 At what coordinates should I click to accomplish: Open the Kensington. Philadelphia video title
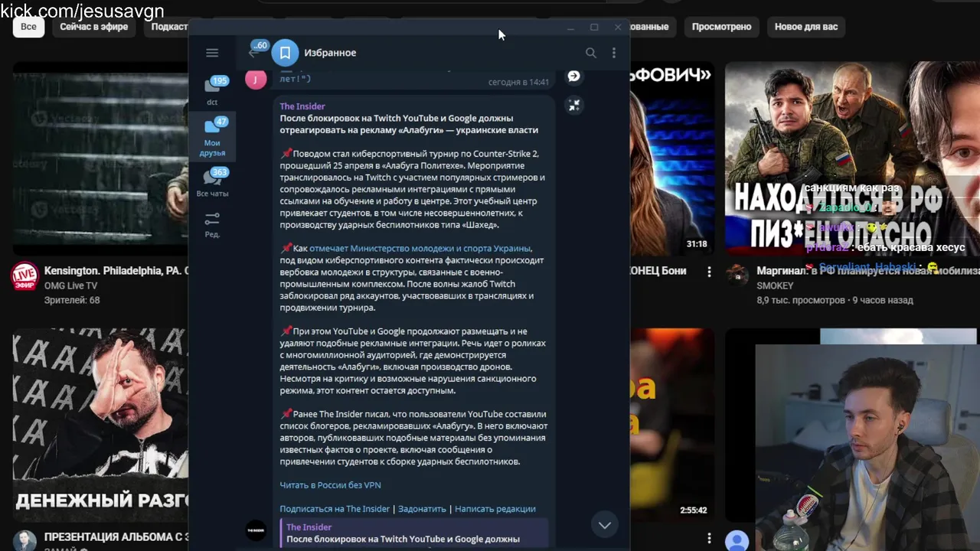coord(116,271)
